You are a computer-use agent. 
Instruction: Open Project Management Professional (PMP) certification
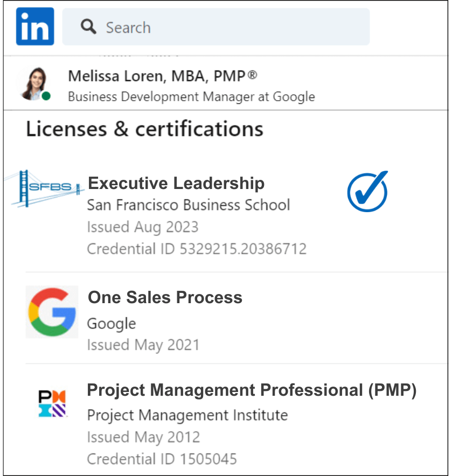(x=252, y=390)
